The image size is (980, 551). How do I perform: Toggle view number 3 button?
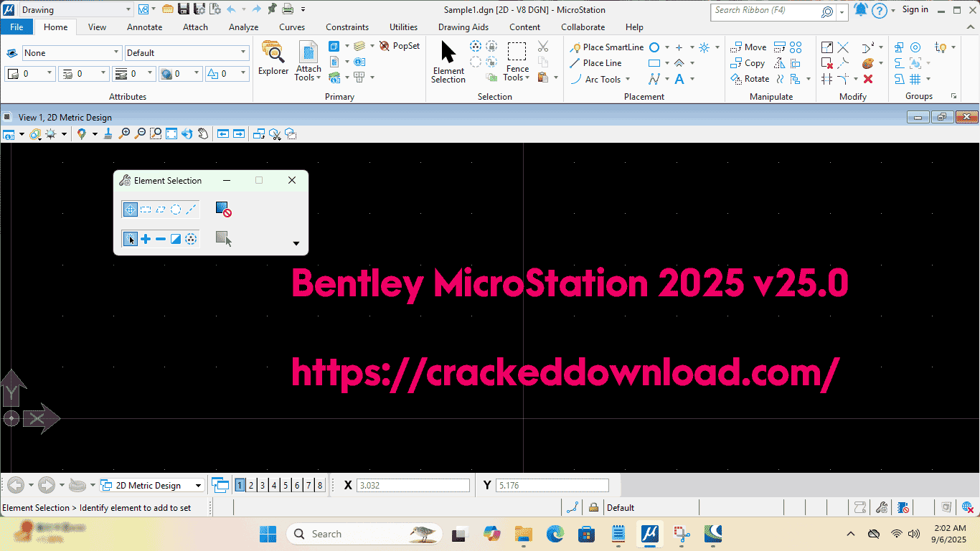263,486
